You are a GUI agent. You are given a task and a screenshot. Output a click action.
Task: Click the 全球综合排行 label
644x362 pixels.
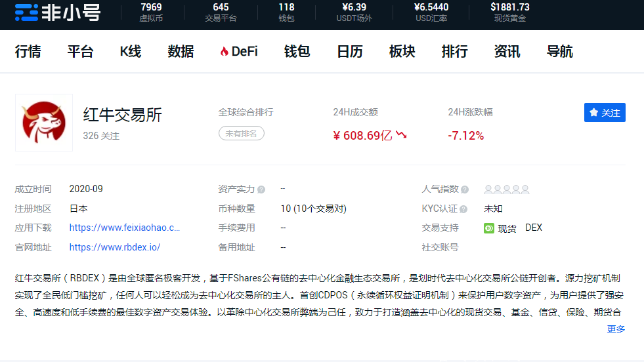[246, 112]
